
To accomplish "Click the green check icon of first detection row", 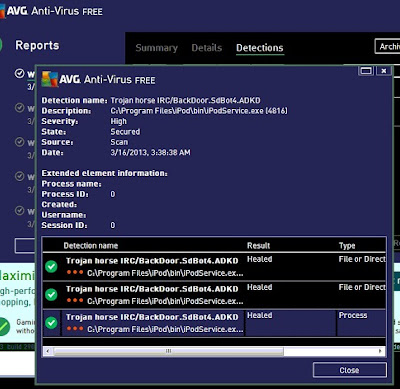I will (x=51, y=266).
